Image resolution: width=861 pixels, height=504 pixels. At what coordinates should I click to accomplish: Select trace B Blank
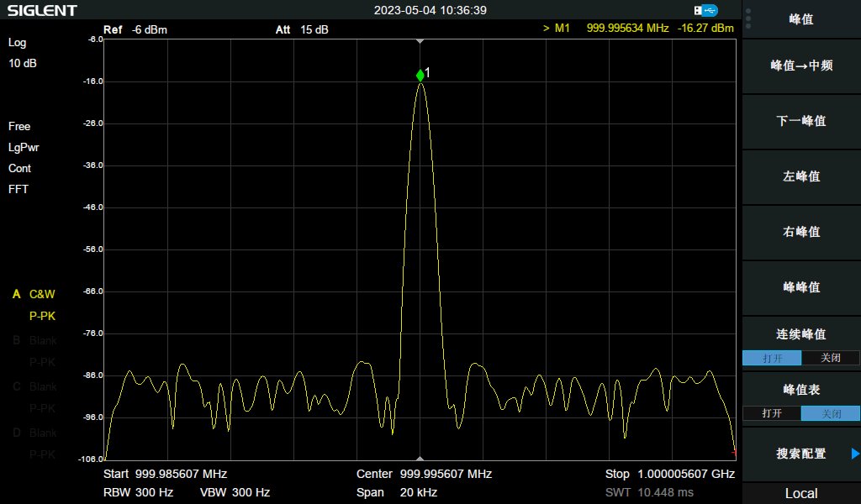click(x=34, y=340)
